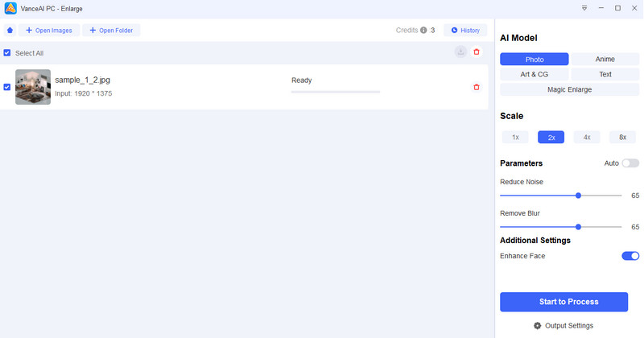Click the VanceAI app logo
The width and height of the screenshot is (644, 338).
(x=10, y=8)
